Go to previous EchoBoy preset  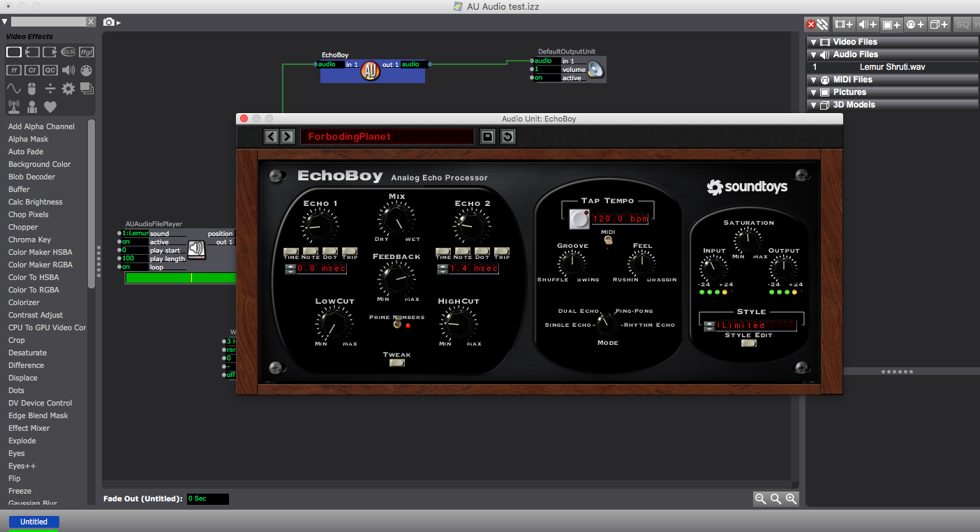pos(272,136)
